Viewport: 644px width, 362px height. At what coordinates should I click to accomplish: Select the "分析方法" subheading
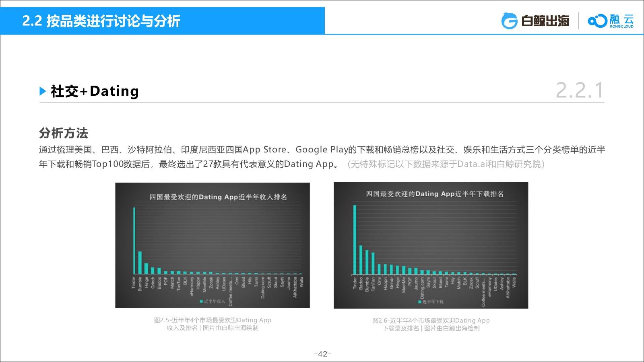(64, 133)
